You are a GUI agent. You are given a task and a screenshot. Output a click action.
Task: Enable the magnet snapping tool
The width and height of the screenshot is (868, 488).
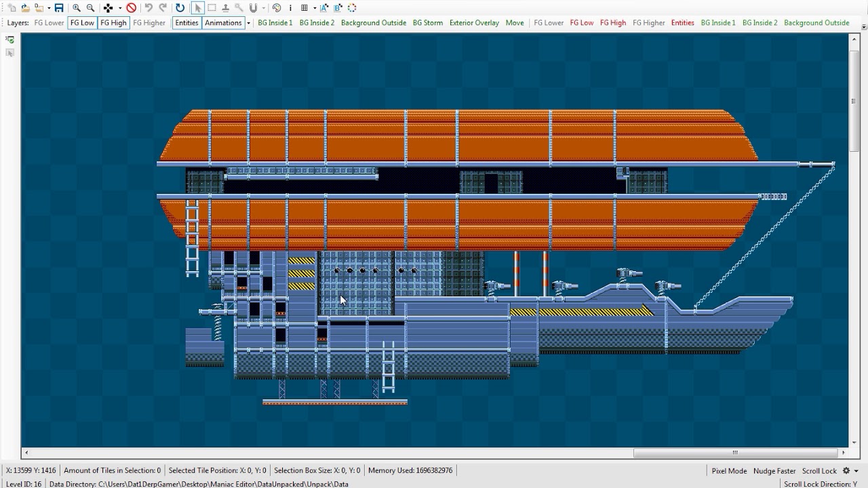pyautogui.click(x=253, y=8)
